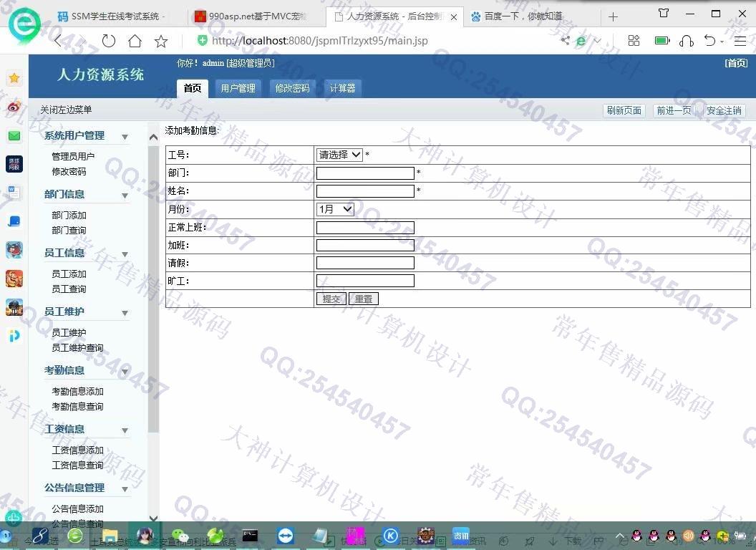This screenshot has height=550, width=756.
Task: Click into 加班 input field
Action: (x=365, y=245)
